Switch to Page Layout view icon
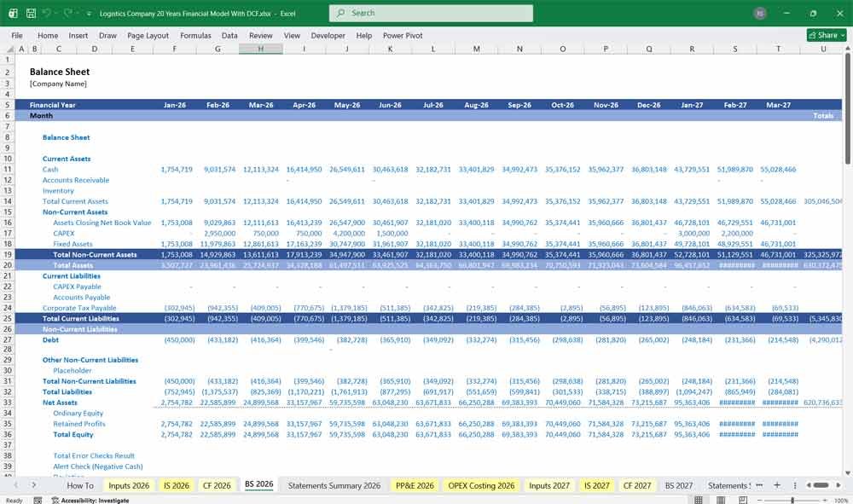Image resolution: width=853 pixels, height=504 pixels. tap(720, 500)
